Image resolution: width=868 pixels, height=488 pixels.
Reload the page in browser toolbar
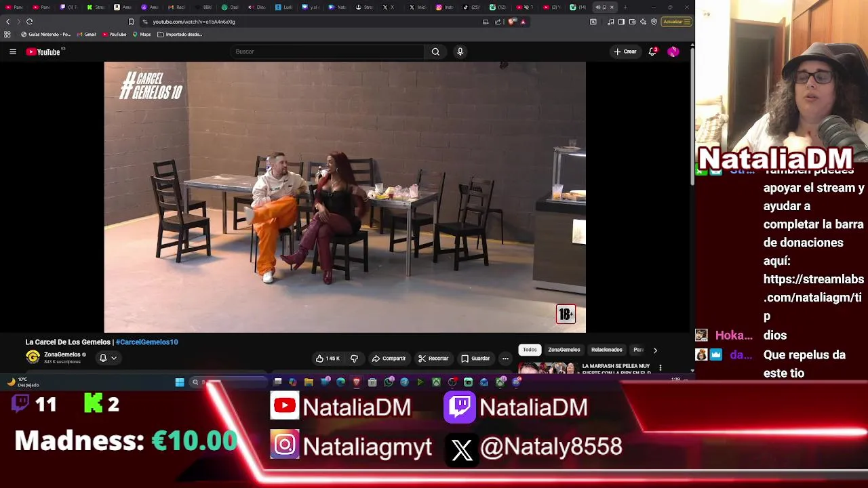click(x=30, y=22)
